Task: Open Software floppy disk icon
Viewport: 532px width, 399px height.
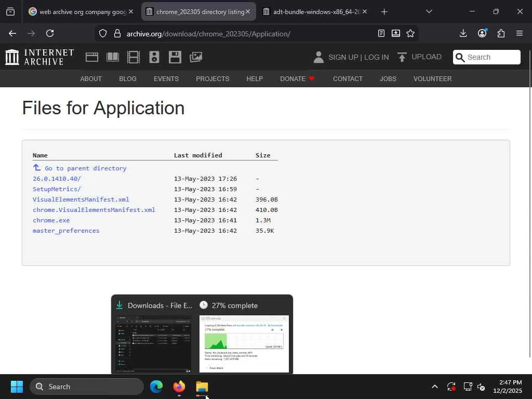Action: [x=175, y=57]
